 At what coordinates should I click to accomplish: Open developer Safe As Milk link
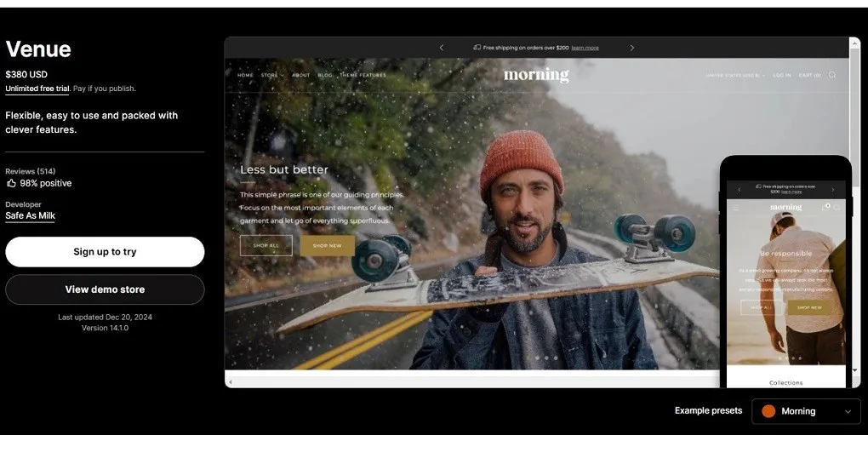(31, 215)
